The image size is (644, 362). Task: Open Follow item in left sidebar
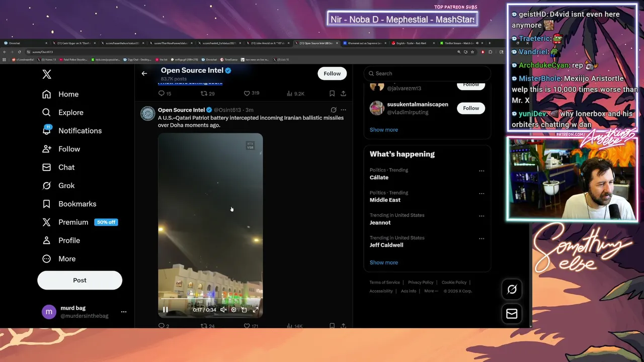(x=61, y=149)
